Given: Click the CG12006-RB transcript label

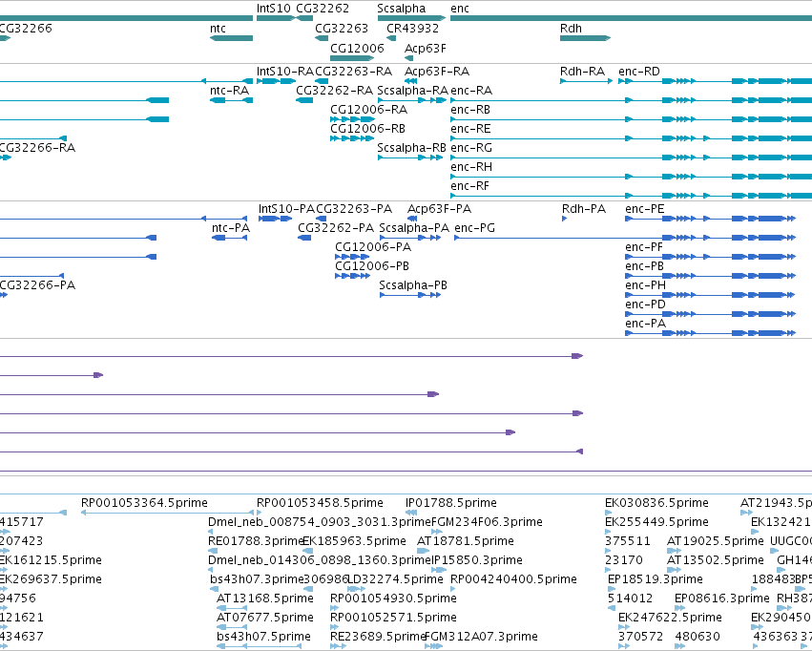Looking at the screenshot, I should (x=367, y=129).
